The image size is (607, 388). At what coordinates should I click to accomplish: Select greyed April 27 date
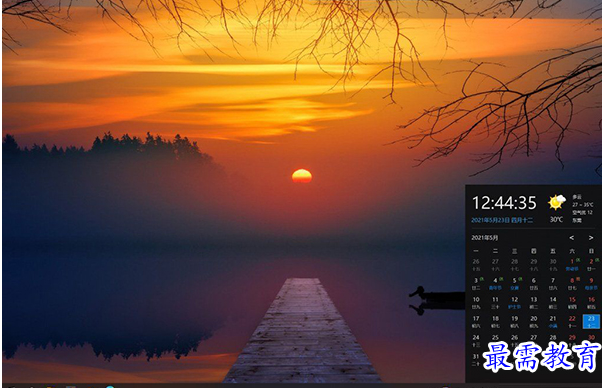coord(495,264)
